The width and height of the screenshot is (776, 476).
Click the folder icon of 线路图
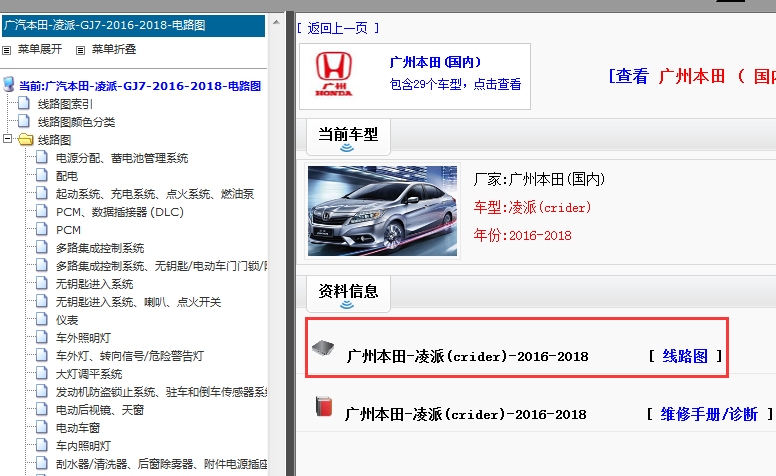pyautogui.click(x=25, y=140)
